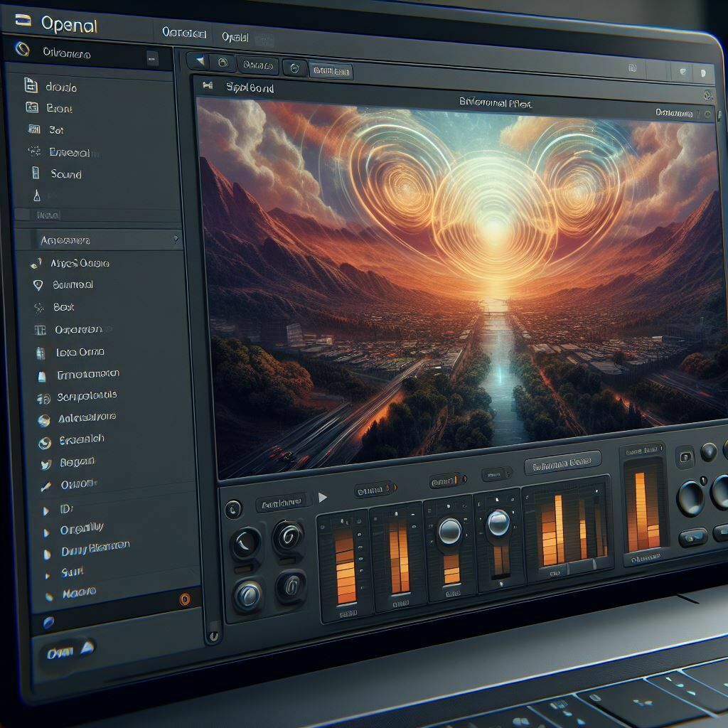Click the bird icon in the sidebar list
The image size is (728, 728).
[x=45, y=464]
